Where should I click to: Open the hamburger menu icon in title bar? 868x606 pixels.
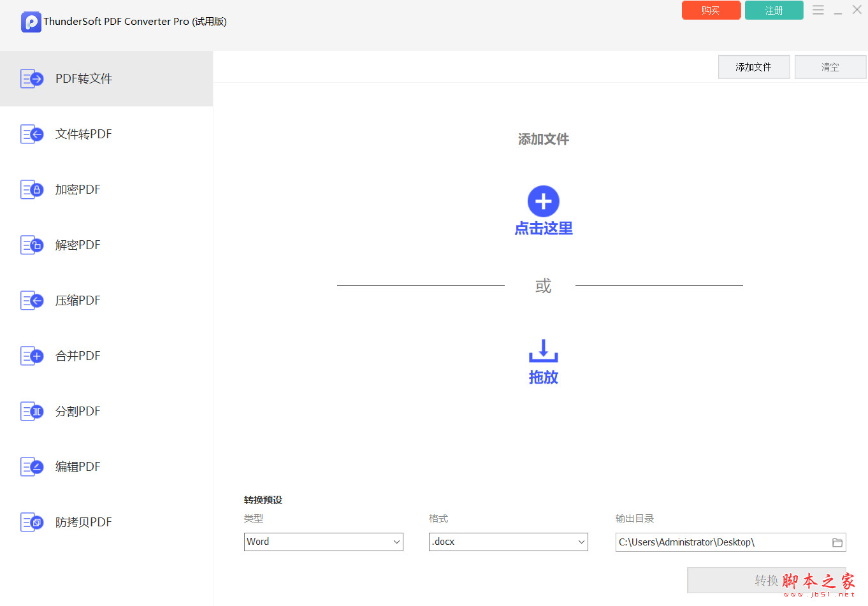pos(818,10)
